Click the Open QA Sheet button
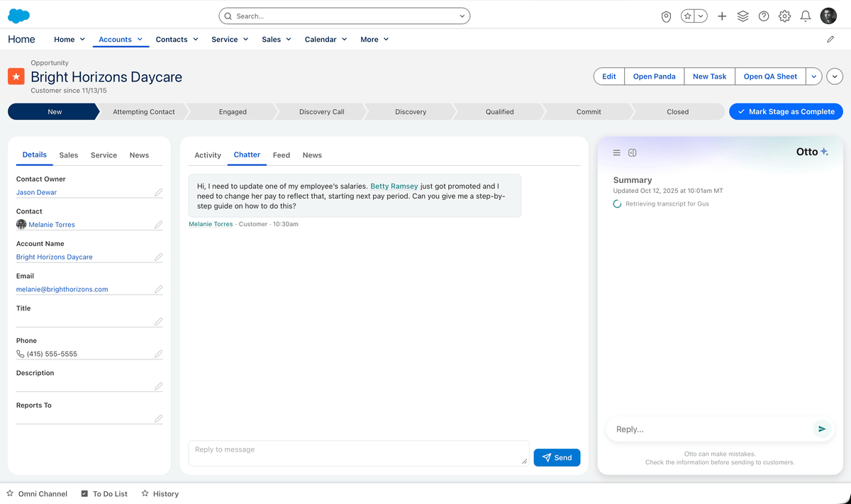Image resolution: width=851 pixels, height=504 pixels. (x=770, y=77)
